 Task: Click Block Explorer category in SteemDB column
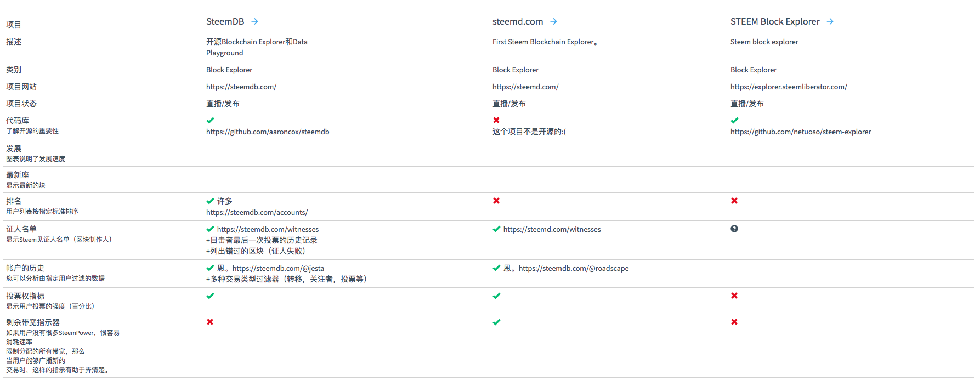(229, 70)
